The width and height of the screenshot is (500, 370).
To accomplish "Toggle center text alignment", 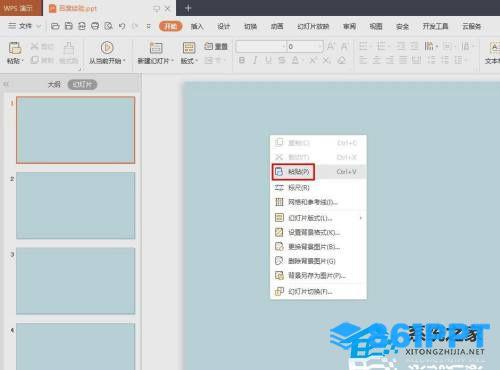I will [x=377, y=60].
